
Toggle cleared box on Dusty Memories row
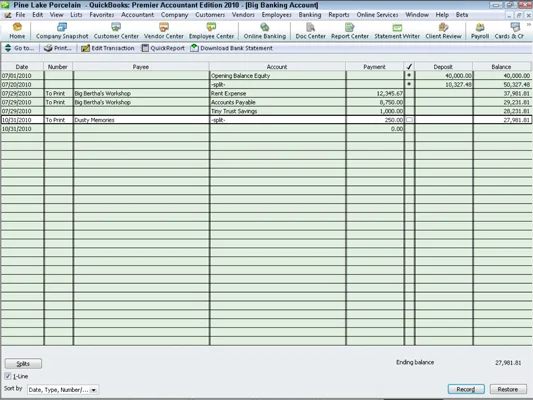(x=409, y=120)
